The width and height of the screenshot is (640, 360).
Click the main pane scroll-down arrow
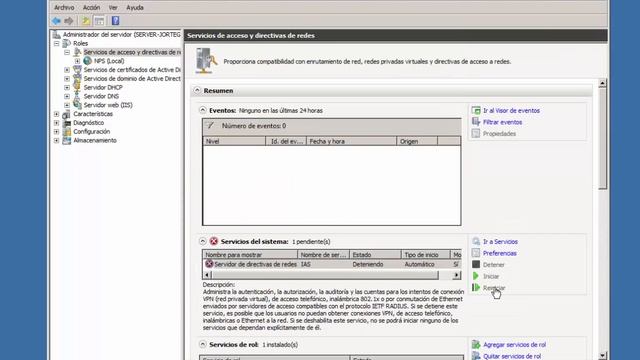602,356
